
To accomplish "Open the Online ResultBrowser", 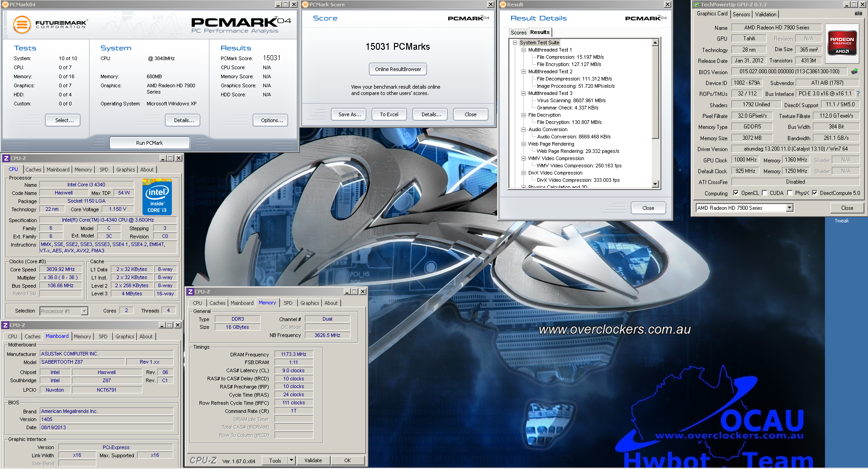I will tap(398, 69).
